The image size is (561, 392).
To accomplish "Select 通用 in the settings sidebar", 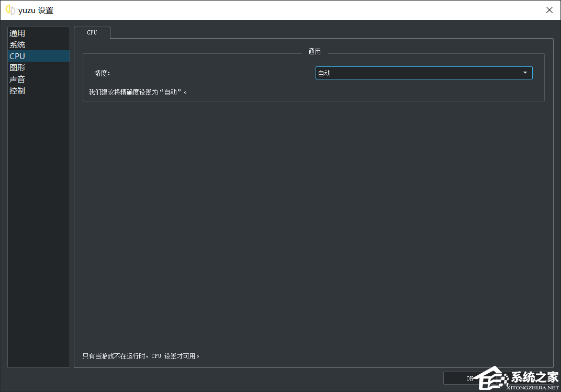I will [39, 33].
